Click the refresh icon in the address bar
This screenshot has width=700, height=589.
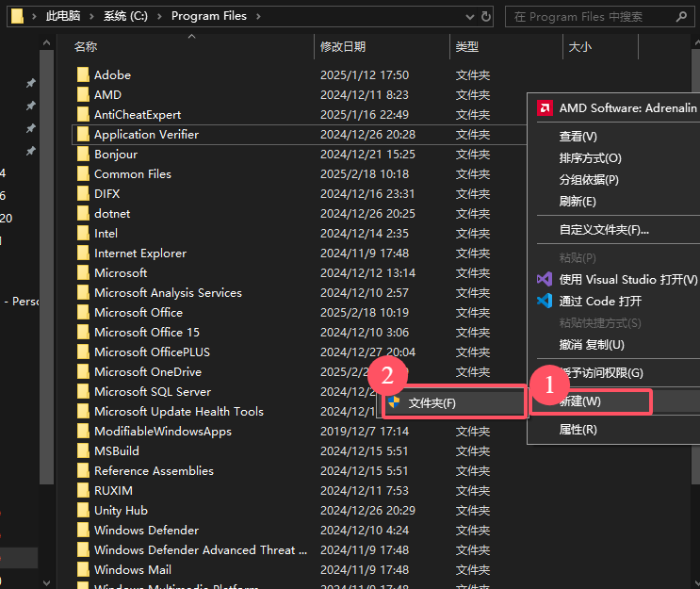click(x=486, y=16)
